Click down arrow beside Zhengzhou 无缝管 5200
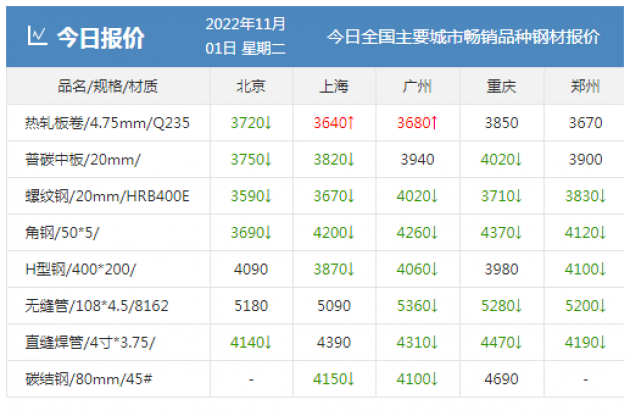The height and width of the screenshot is (416, 630). [603, 306]
